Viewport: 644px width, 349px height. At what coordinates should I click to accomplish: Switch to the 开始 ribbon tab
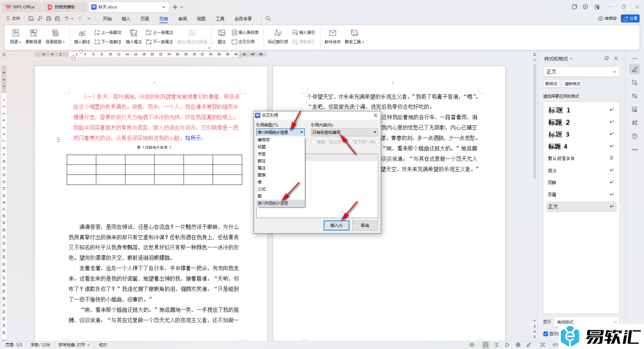tap(107, 19)
